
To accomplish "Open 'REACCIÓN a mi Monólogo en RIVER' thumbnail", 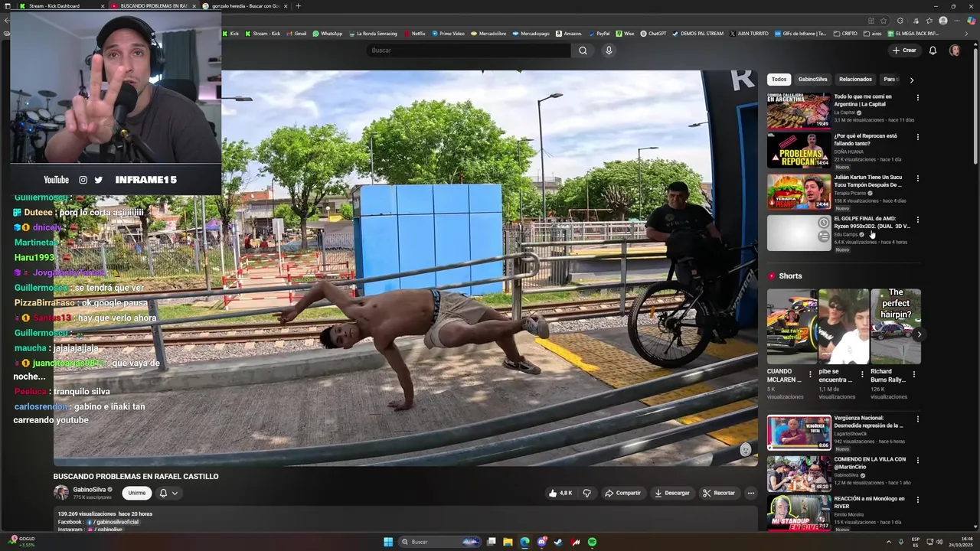I will click(799, 513).
